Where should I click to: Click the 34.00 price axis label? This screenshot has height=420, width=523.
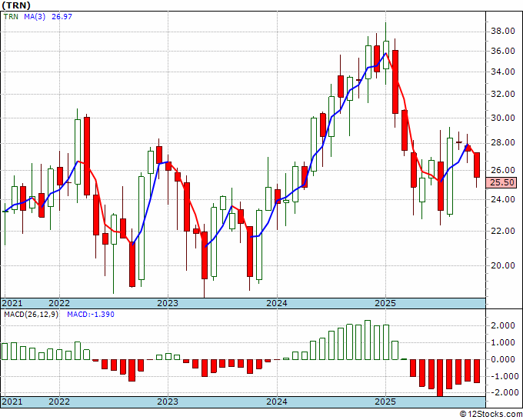coord(503,72)
